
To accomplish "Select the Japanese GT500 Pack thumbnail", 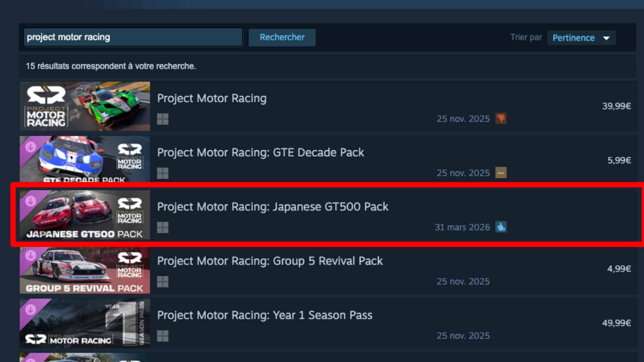I will click(85, 215).
